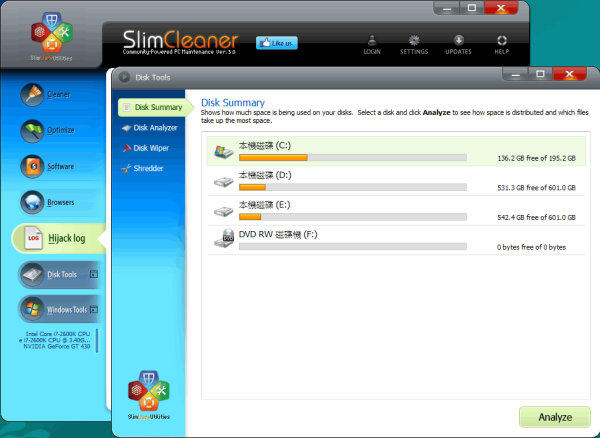Click the Windows Tools logo icon

tap(32, 309)
